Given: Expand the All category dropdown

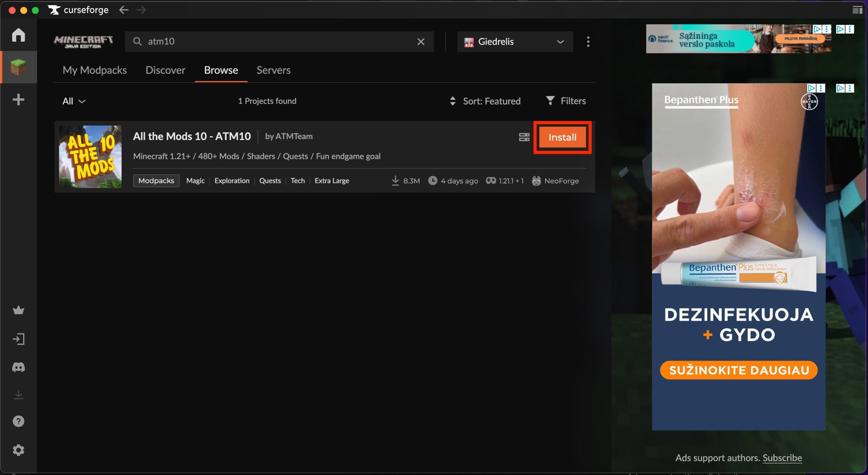Looking at the screenshot, I should click(x=74, y=101).
